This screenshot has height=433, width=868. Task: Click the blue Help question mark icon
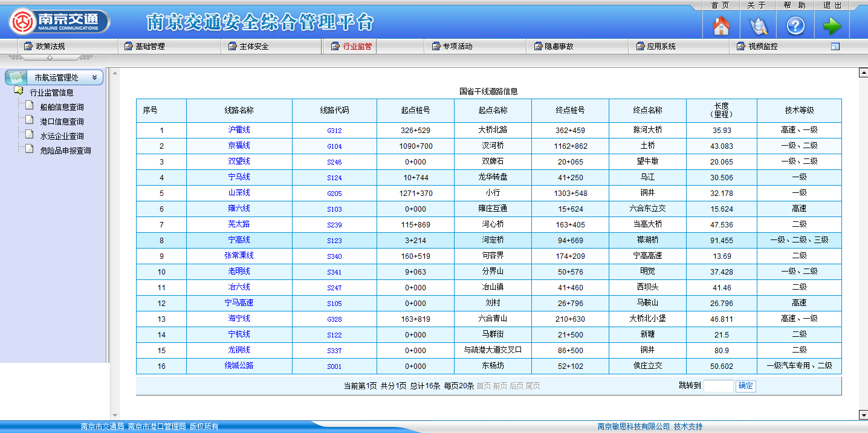click(x=795, y=26)
